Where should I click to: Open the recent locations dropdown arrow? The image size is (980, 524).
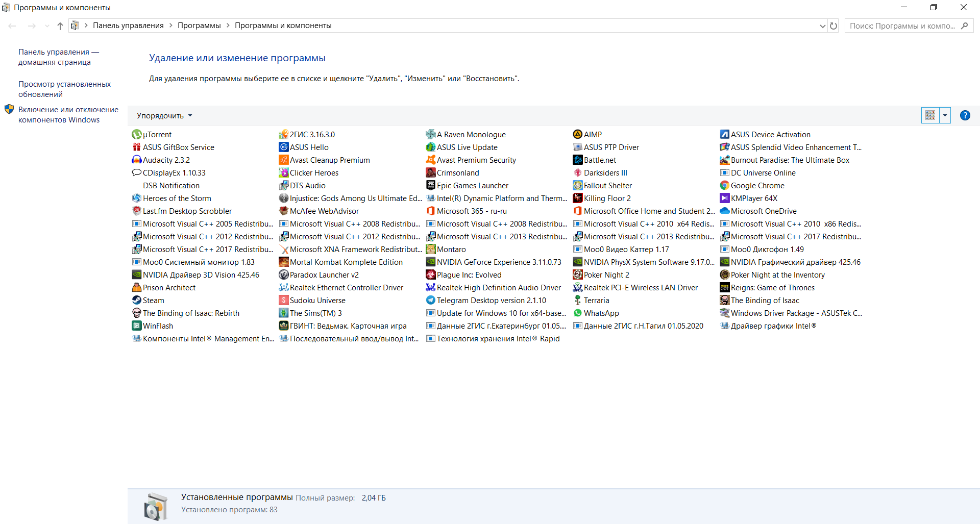47,26
